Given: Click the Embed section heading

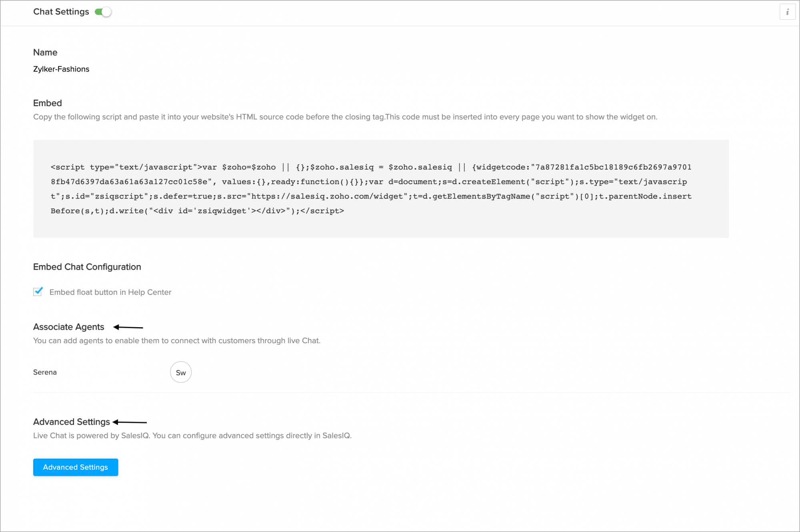Looking at the screenshot, I should [x=48, y=103].
